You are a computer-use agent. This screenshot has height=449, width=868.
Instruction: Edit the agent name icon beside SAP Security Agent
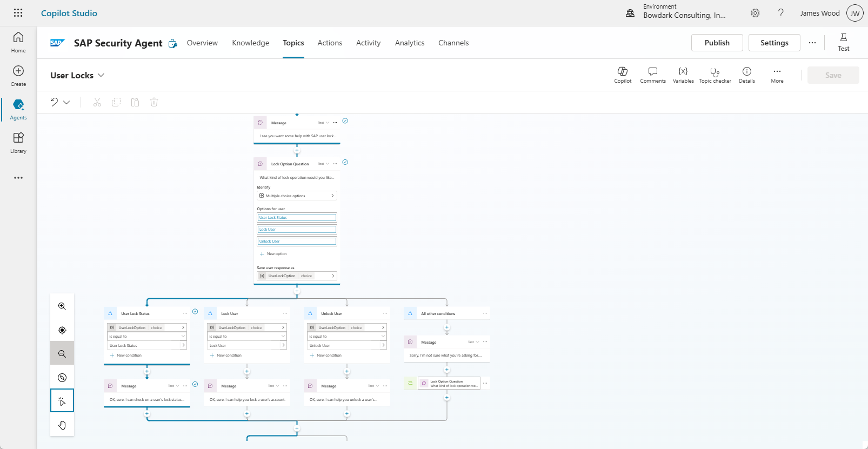click(173, 43)
